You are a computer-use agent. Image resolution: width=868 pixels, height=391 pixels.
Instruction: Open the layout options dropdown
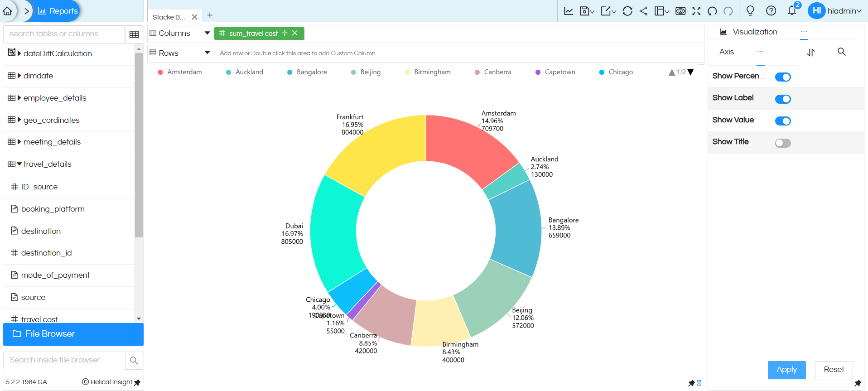click(x=662, y=11)
